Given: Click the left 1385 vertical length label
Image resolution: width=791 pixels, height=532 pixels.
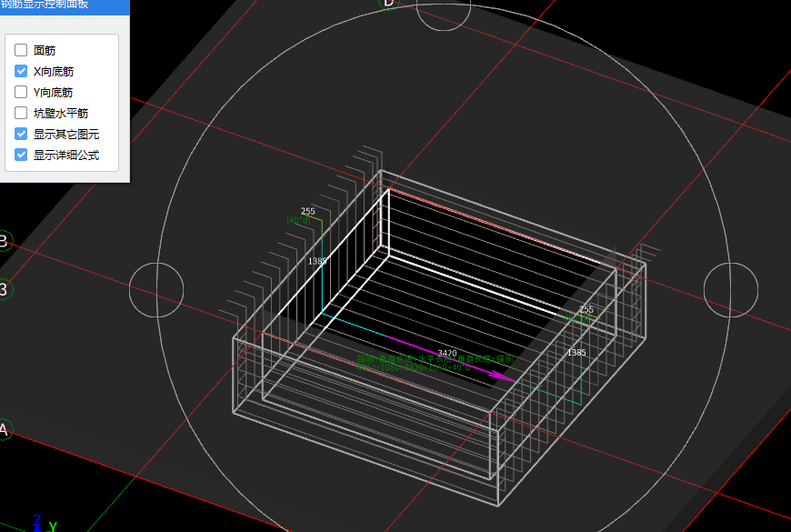Looking at the screenshot, I should (x=317, y=261).
